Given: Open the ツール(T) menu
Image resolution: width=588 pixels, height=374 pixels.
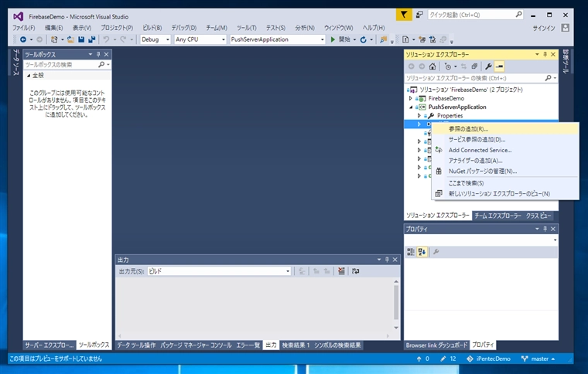Looking at the screenshot, I should (246, 28).
